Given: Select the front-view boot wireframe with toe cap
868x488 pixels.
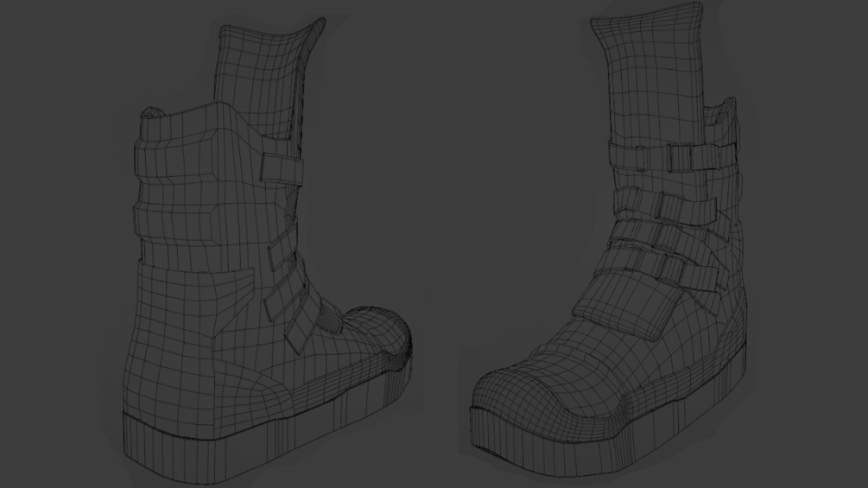Looking at the screenshot, I should [x=609, y=241].
